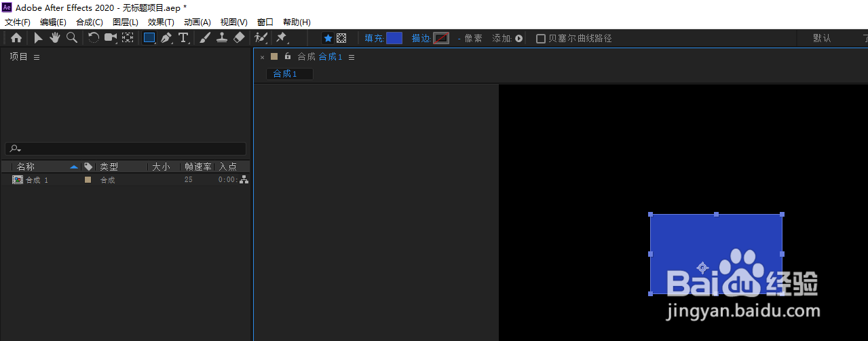
Task: Open the 添加 add shape attribute menu
Action: click(x=518, y=38)
